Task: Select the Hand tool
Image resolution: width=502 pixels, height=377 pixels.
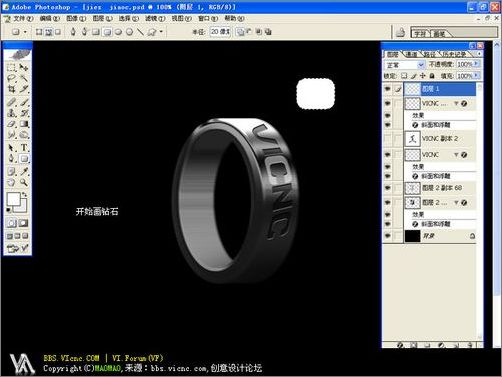Action: (x=11, y=182)
